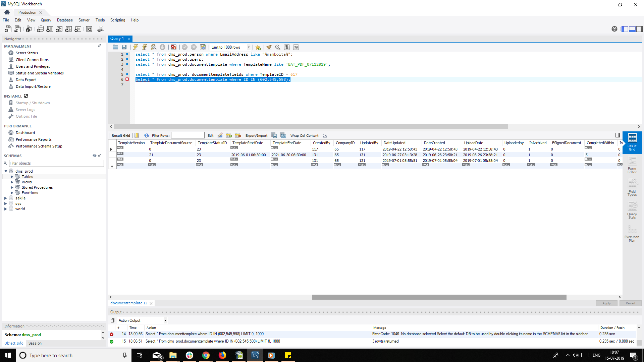
Task: Click the result grid horizontal scrollbar
Action: pos(439,297)
